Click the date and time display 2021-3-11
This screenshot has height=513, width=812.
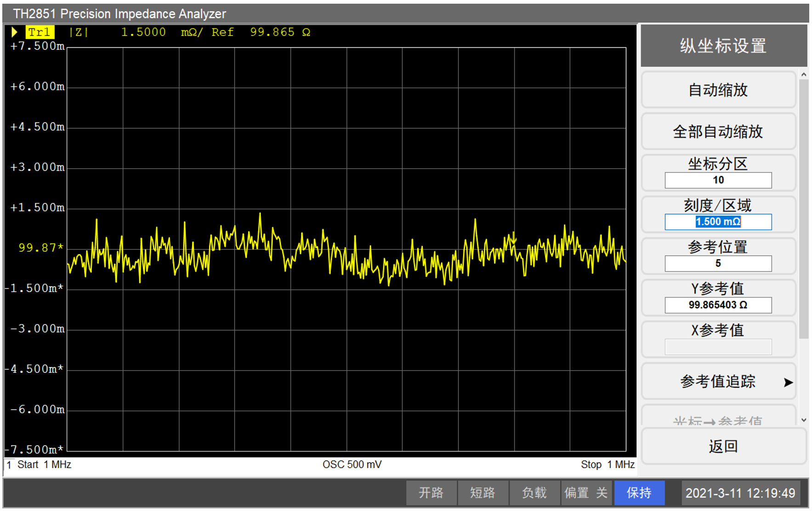coord(740,493)
